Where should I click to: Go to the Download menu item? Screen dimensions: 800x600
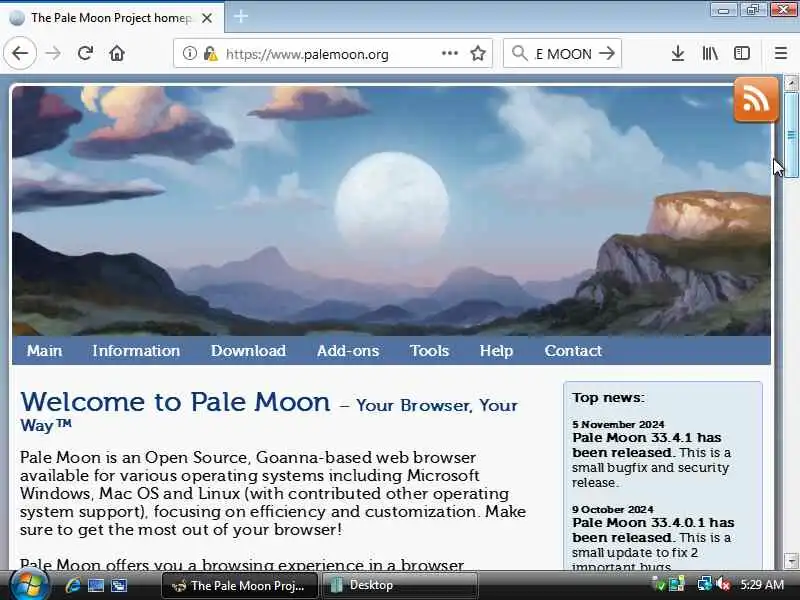pos(248,351)
